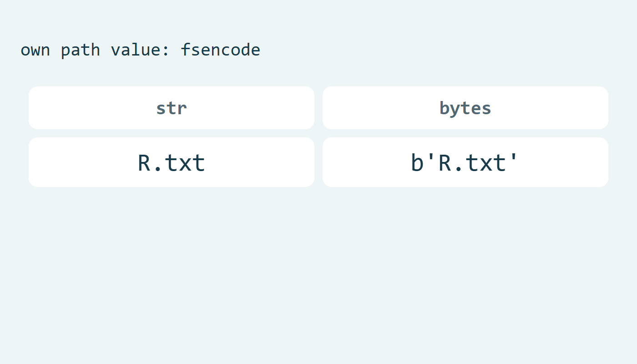Click the bold bytes label text
637x364 pixels.
pyautogui.click(x=465, y=109)
